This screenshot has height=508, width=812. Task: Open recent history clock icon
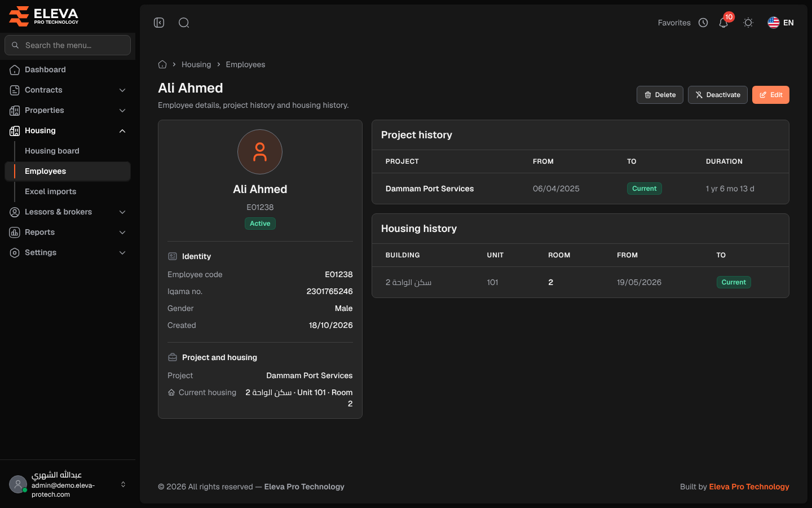coord(703,23)
